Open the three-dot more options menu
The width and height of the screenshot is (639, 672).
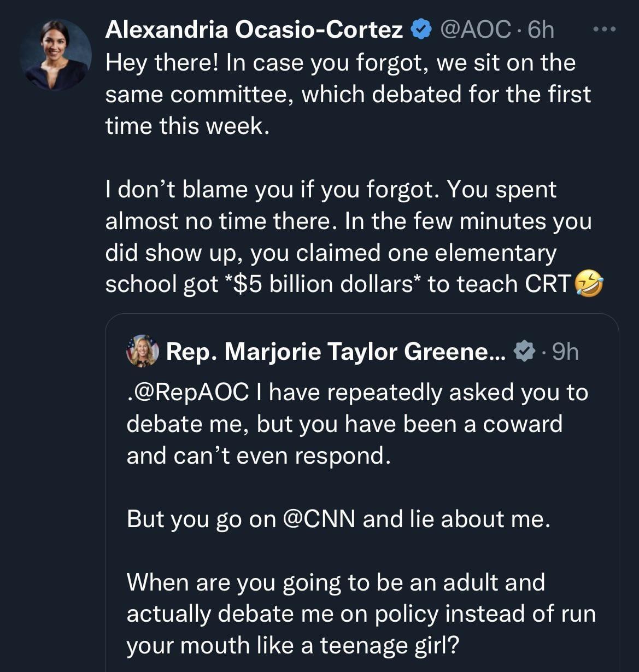(x=605, y=29)
